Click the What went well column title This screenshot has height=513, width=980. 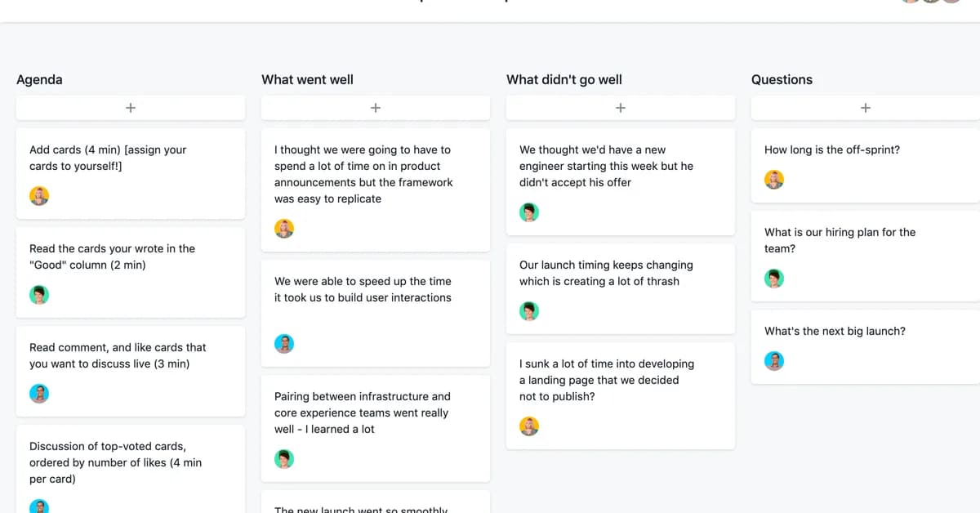click(x=306, y=79)
